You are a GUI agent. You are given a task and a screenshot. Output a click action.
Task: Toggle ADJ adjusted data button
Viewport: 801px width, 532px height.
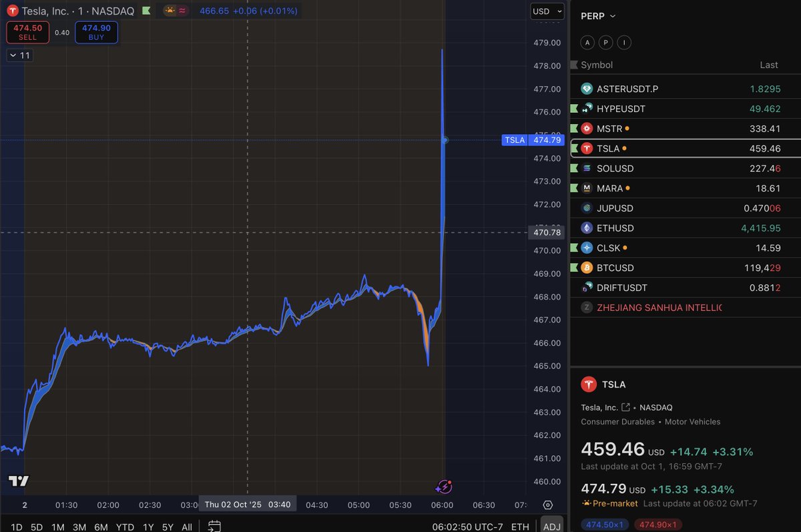[551, 527]
